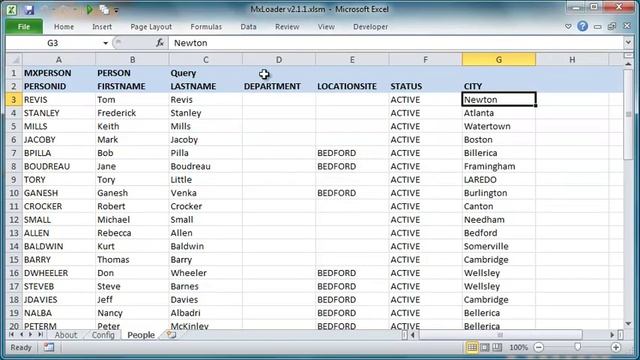Open the Config sheet tab
640x360 pixels.
103,335
